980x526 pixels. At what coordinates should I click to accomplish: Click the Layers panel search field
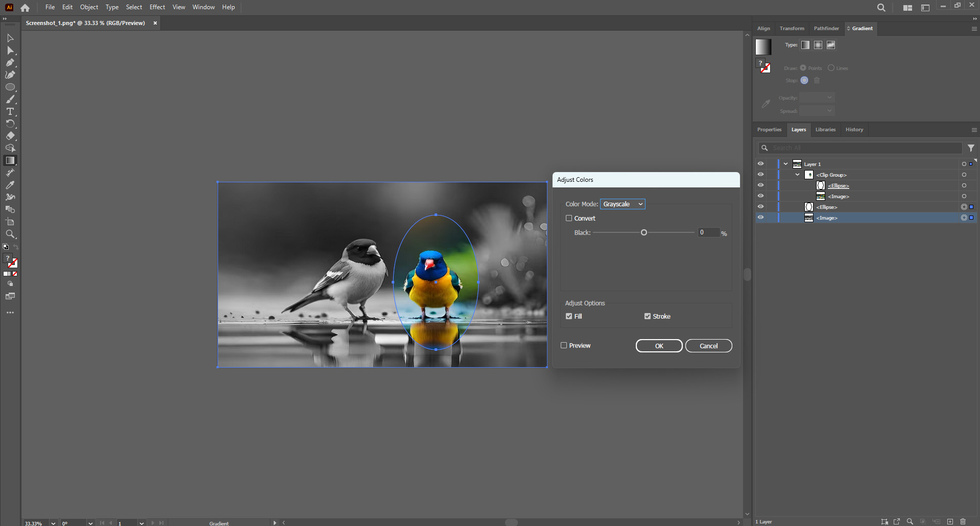point(860,148)
